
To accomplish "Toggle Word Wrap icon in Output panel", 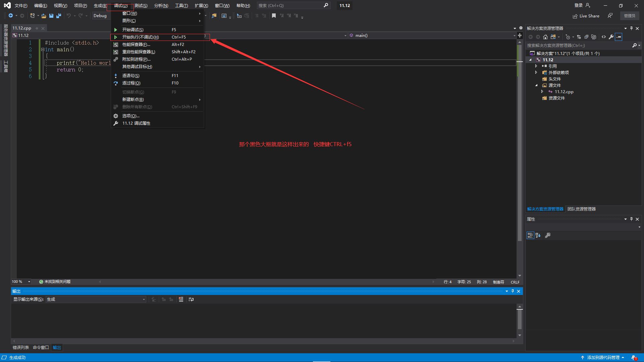I will tap(191, 299).
